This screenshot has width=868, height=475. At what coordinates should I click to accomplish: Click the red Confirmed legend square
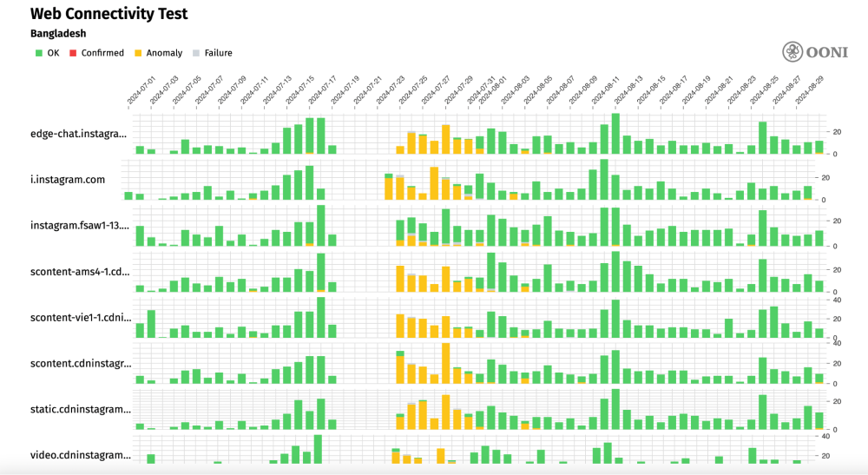click(74, 53)
